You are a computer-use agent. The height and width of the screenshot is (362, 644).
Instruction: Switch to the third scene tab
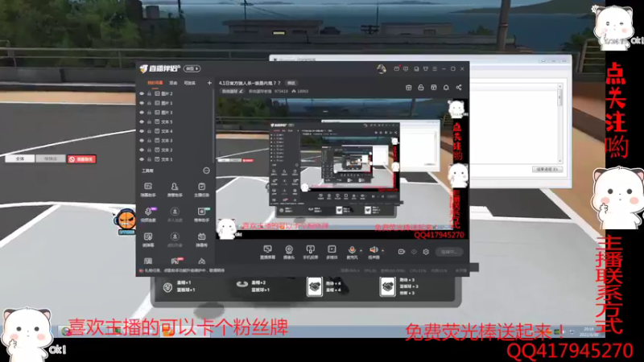[190, 83]
